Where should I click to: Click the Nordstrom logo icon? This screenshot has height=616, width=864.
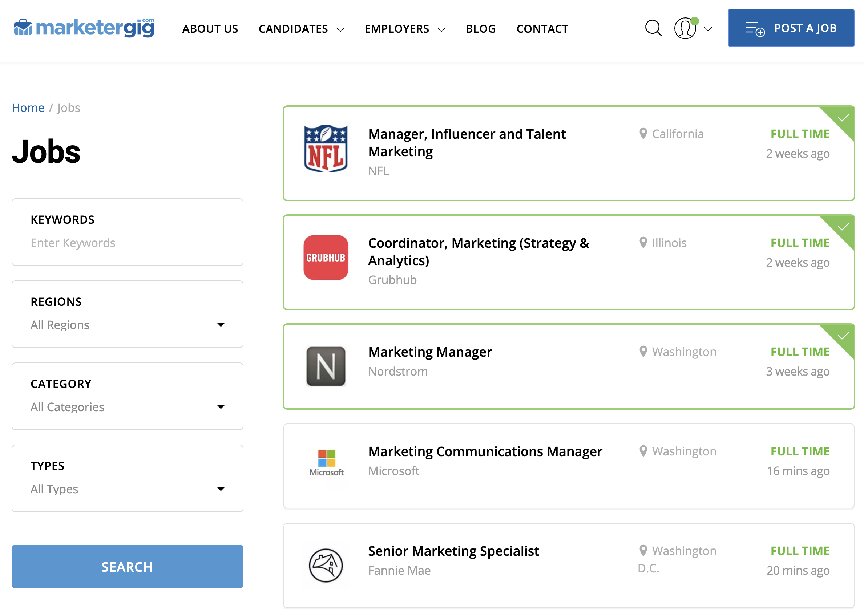point(326,366)
